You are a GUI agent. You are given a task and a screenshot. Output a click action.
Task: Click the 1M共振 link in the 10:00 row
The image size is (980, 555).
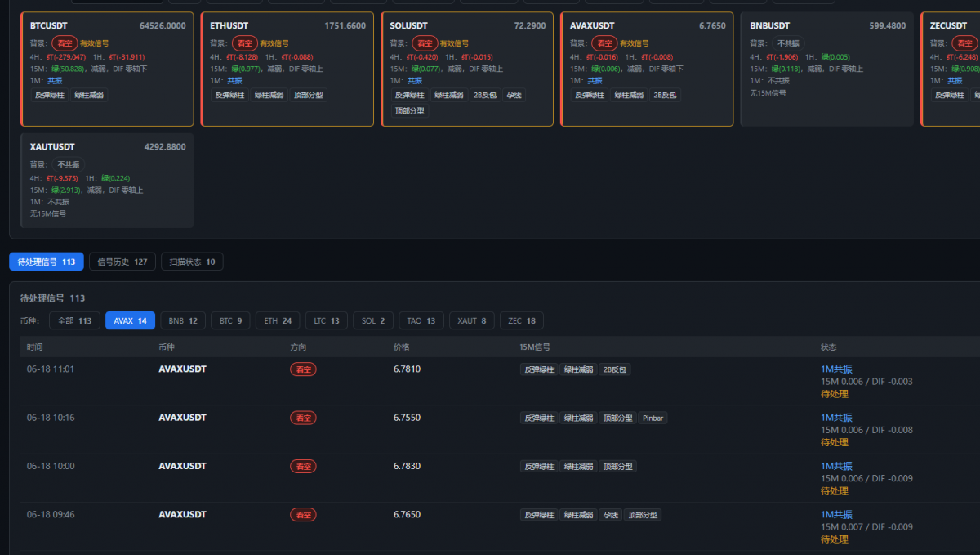[836, 466]
